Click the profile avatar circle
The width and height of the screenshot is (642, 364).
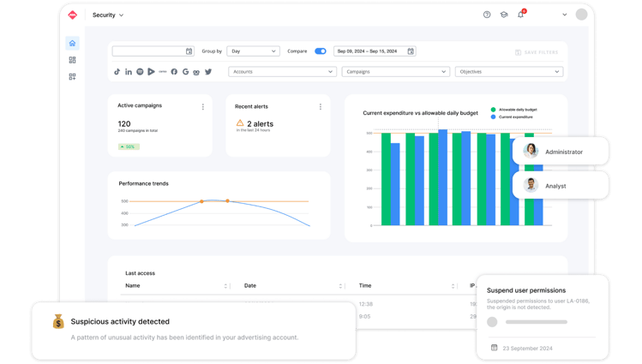[x=581, y=15]
